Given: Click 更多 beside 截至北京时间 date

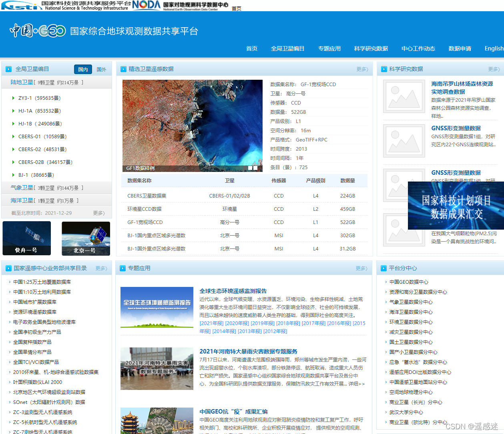Looking at the screenshot, I should (x=99, y=213).
